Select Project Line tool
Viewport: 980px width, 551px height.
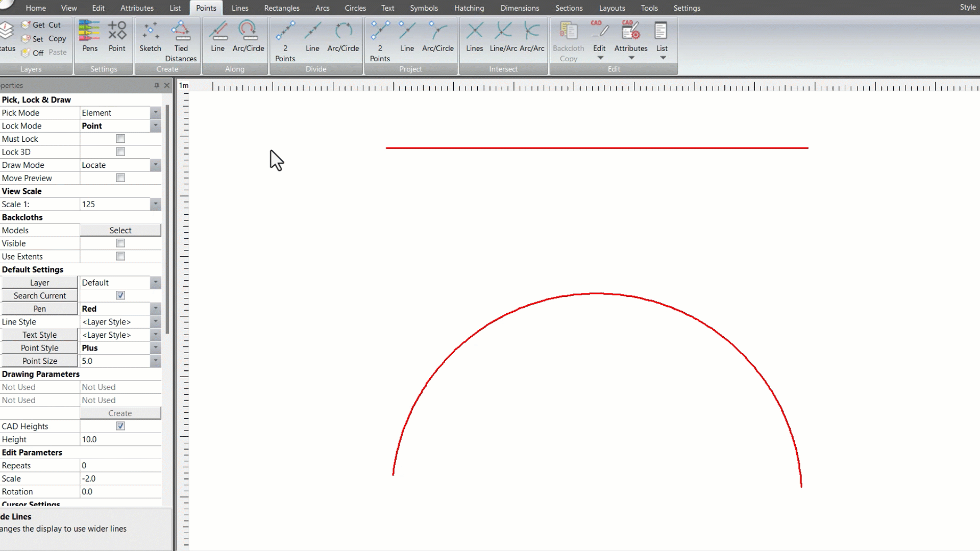click(407, 37)
